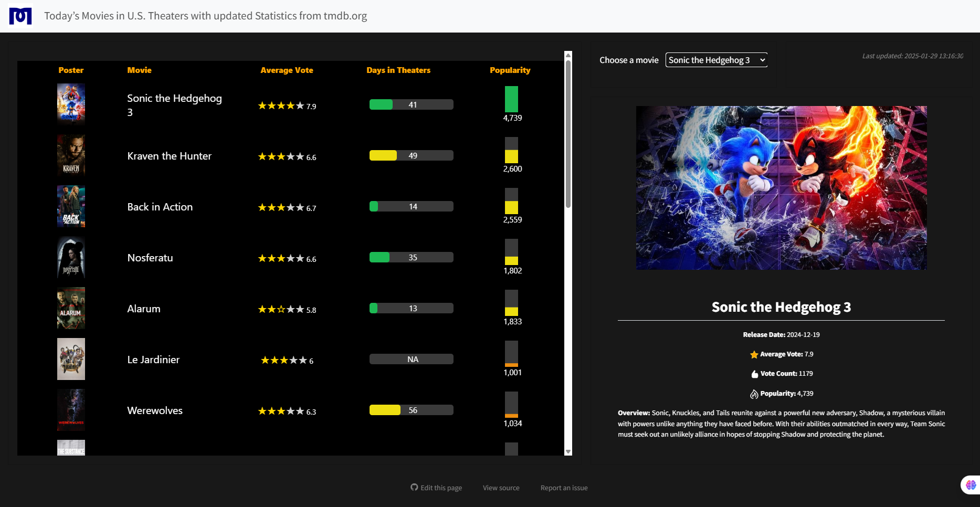Image resolution: width=980 pixels, height=507 pixels.
Task: Click the Popularity column header
Action: coord(510,70)
